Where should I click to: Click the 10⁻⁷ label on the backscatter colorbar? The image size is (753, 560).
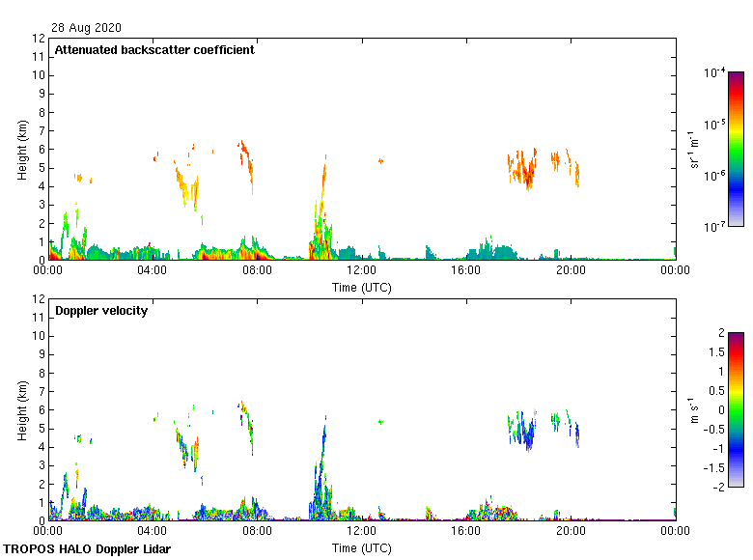(x=714, y=227)
